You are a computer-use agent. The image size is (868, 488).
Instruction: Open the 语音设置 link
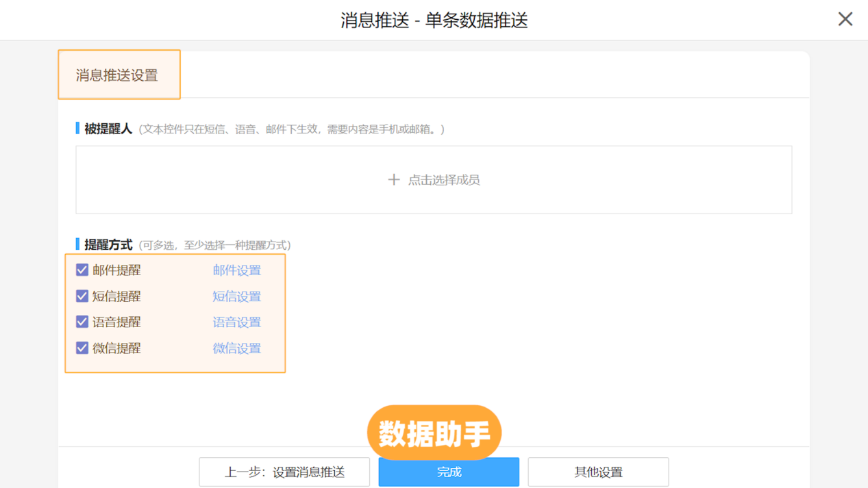point(236,322)
